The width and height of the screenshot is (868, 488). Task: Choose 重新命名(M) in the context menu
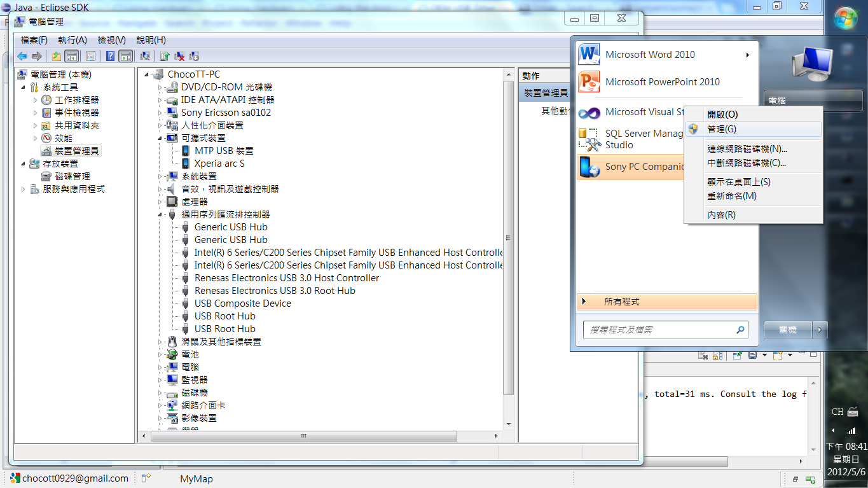pyautogui.click(x=754, y=196)
